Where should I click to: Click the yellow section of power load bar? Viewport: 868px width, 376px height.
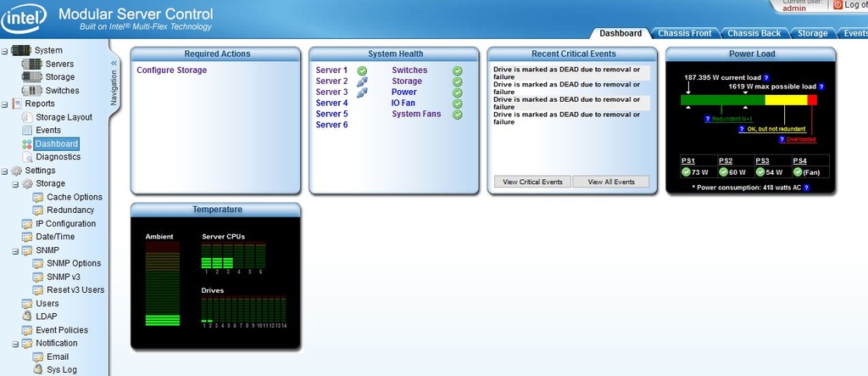point(785,100)
